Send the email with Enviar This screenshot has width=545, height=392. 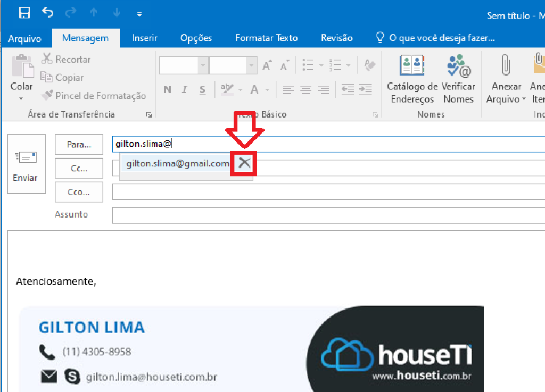point(27,164)
